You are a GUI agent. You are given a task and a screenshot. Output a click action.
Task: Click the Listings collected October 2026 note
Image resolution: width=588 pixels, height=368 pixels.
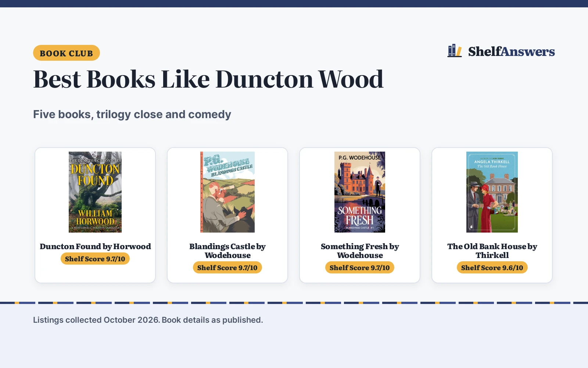tap(148, 320)
